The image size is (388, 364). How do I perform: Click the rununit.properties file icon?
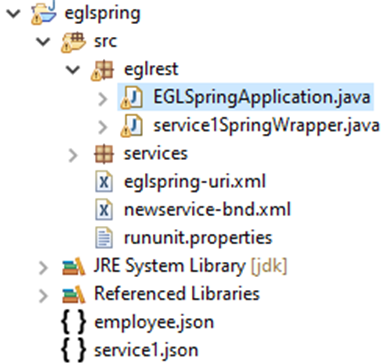point(104,238)
